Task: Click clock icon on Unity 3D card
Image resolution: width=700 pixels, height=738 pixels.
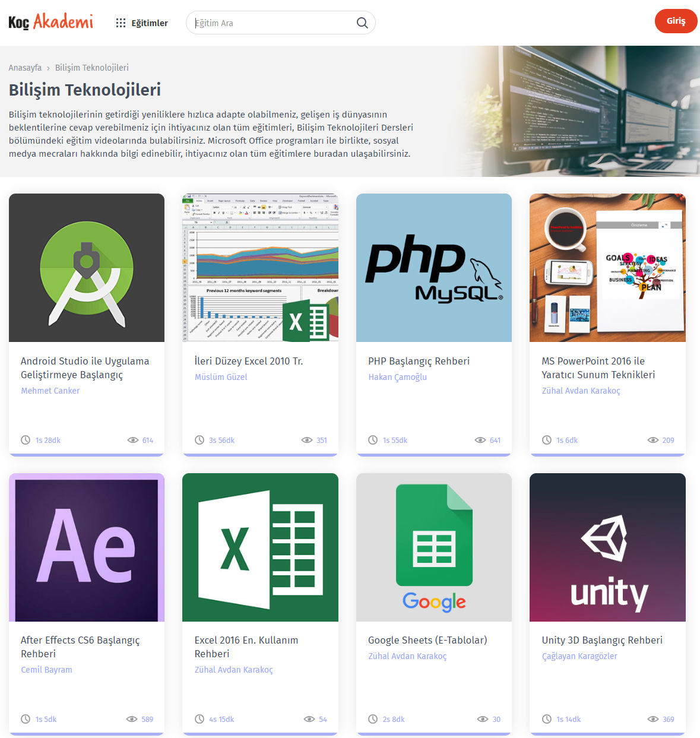Action: coord(547,719)
